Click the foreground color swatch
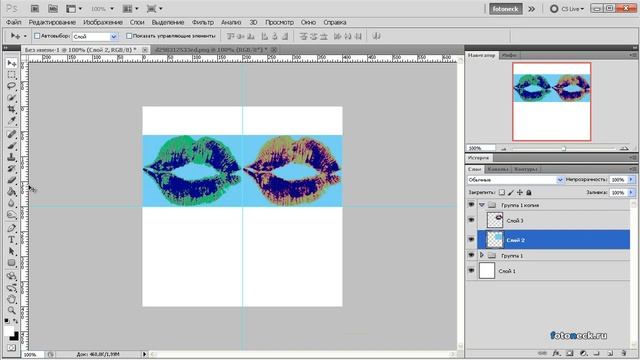This screenshot has width=640, height=360. 9,331
